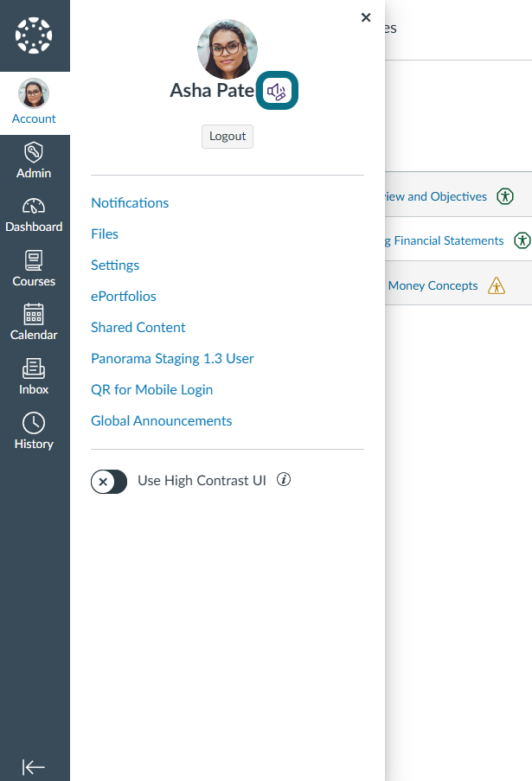Screen dimensions: 532x781
Task: Click accessibility icon beside Financial Statements
Action: (522, 240)
